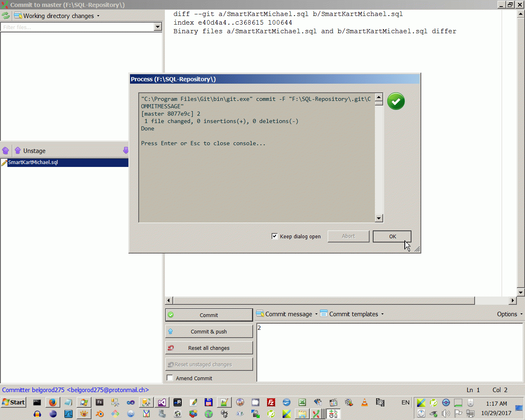Open Visual Studio taskbar icon
525x420 pixels.
tap(162, 402)
